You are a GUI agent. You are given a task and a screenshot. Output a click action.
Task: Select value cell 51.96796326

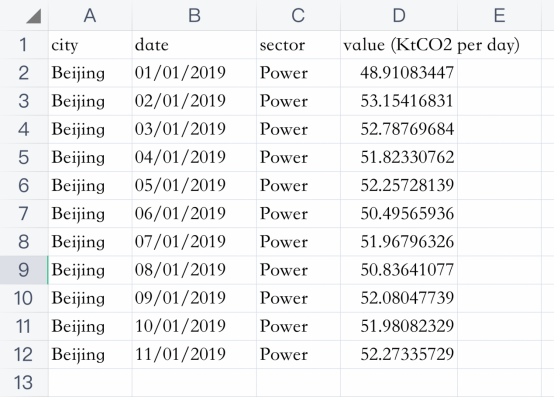[399, 242]
